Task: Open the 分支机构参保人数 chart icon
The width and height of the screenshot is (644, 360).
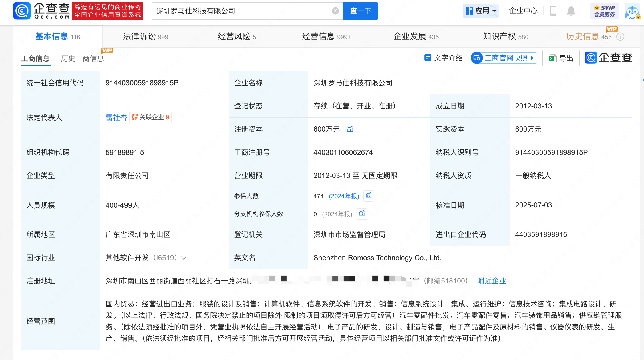Action: 362,214
